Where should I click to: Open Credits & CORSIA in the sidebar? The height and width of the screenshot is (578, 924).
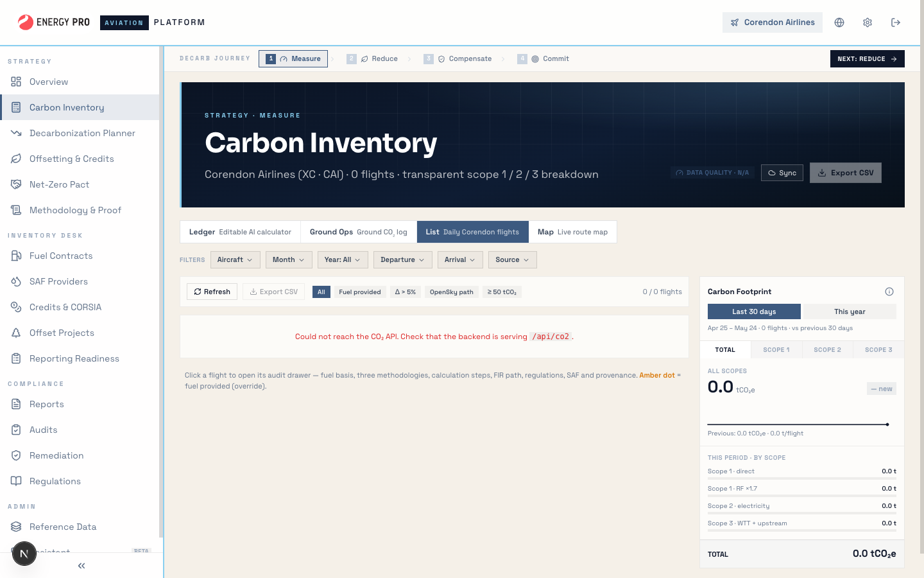[x=80, y=307]
